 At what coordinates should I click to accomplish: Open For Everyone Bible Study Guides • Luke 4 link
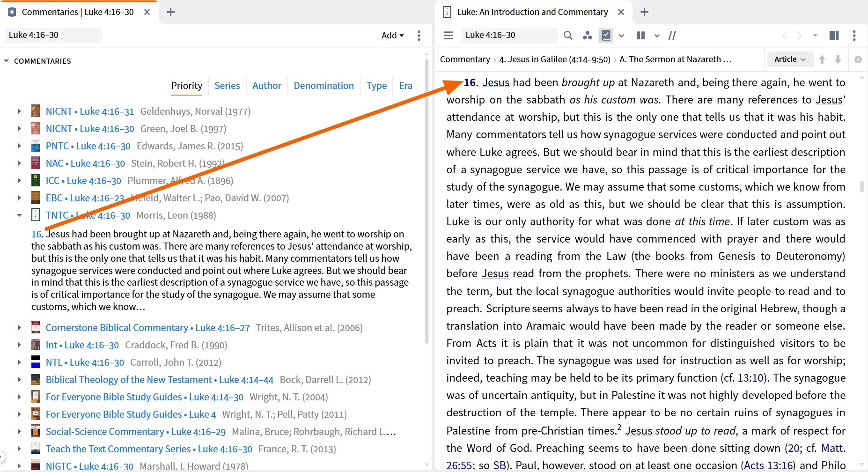coord(131,414)
